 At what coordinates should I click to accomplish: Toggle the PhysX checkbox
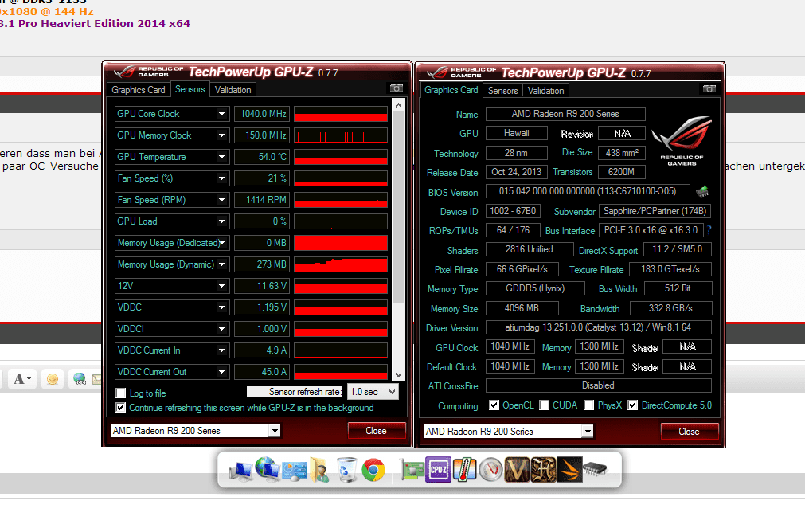[589, 405]
